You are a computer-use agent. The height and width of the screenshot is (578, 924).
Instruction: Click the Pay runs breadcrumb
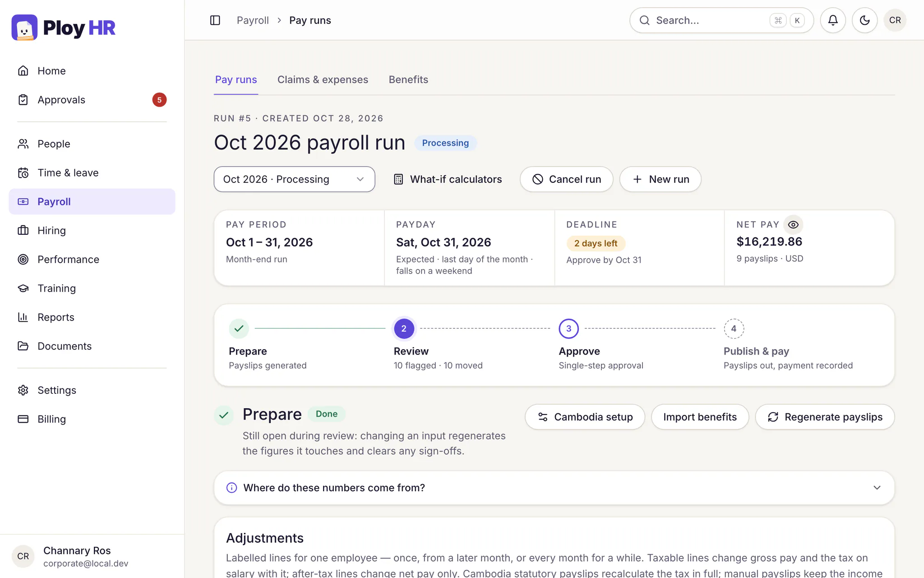(x=310, y=20)
